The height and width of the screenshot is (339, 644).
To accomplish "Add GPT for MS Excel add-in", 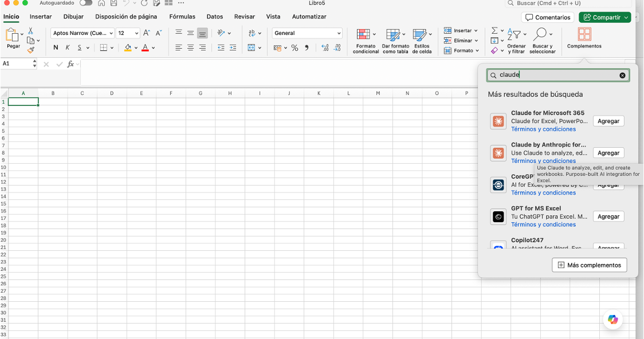I will pyautogui.click(x=608, y=216).
